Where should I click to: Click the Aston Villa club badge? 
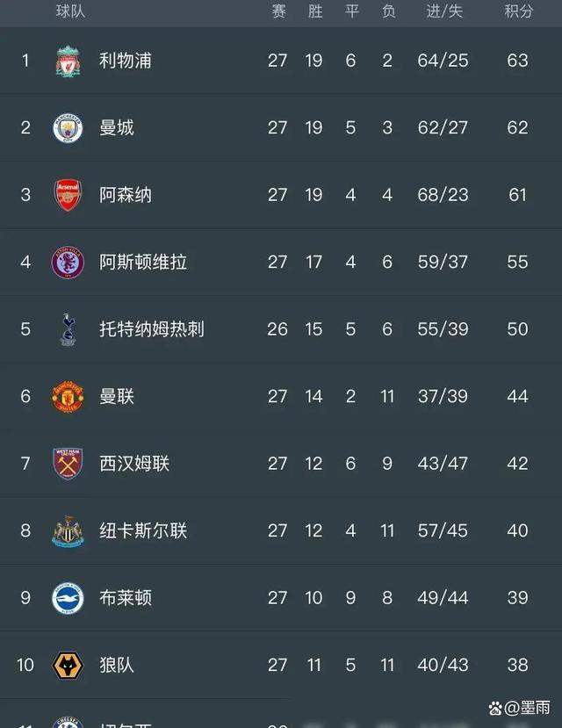[x=68, y=263]
